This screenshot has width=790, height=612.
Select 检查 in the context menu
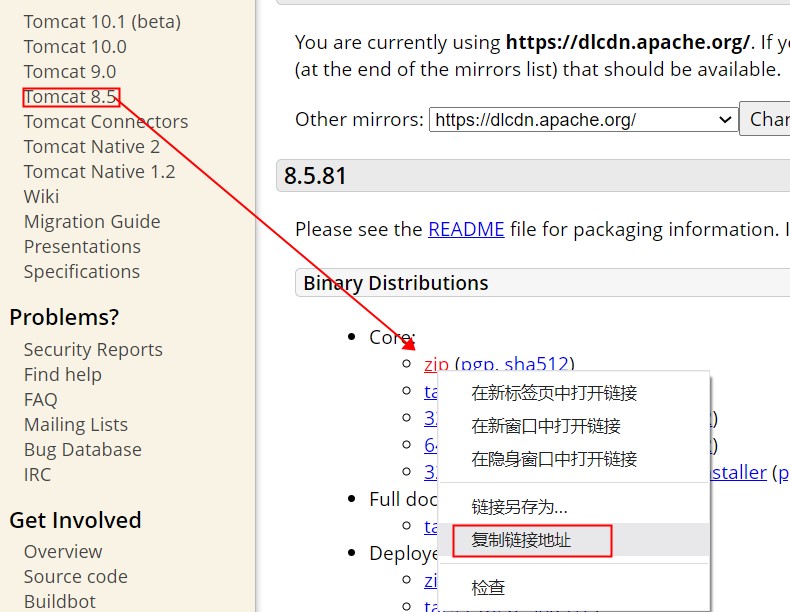pos(488,587)
